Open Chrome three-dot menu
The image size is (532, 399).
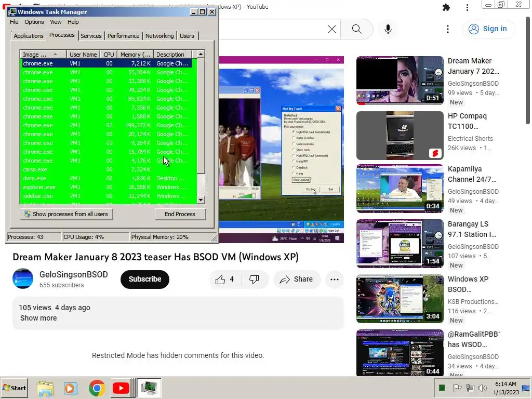[467, 7]
